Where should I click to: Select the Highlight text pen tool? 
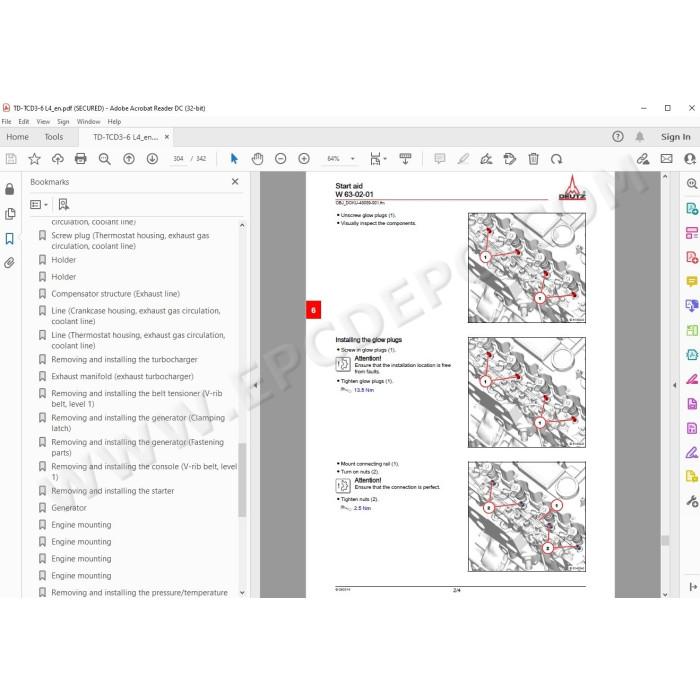463,159
